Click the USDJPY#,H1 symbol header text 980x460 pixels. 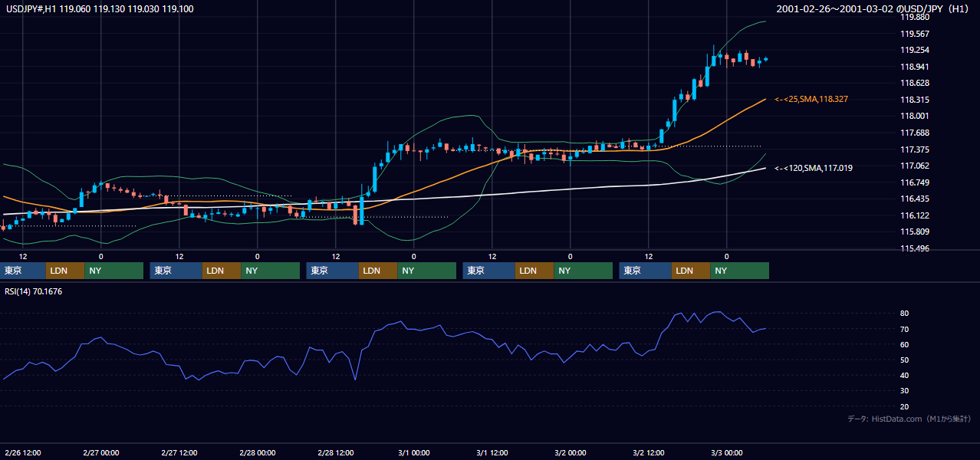[x=99, y=9]
